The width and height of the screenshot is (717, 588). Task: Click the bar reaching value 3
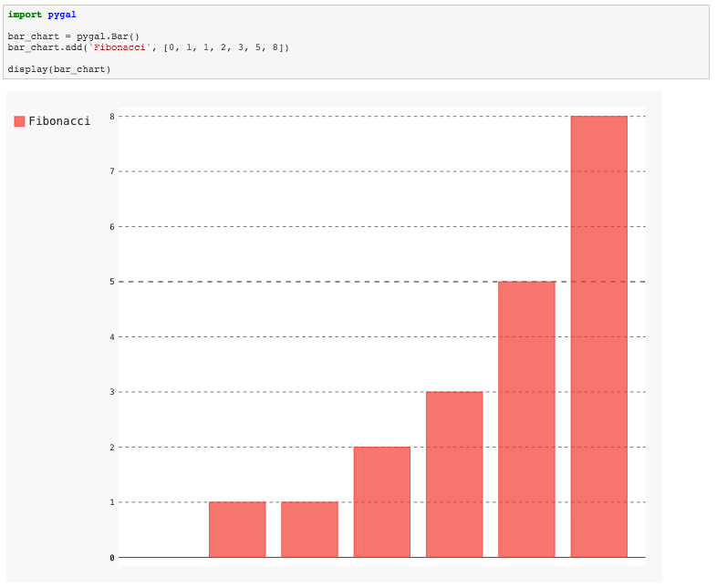tap(454, 474)
